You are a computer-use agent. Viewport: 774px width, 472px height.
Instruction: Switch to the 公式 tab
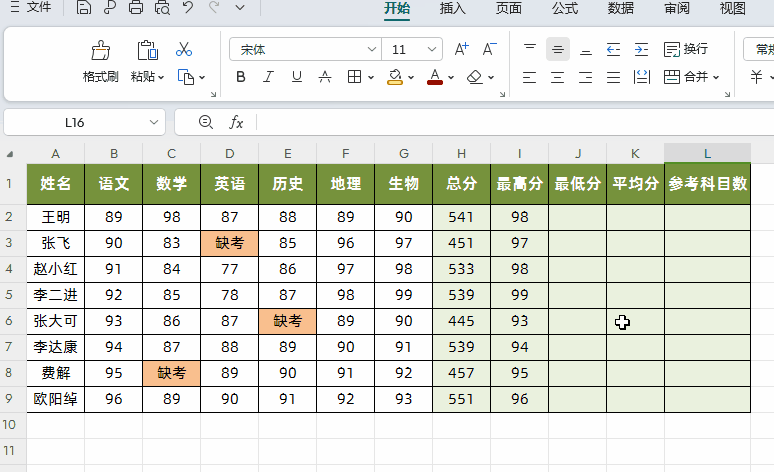coord(565,8)
